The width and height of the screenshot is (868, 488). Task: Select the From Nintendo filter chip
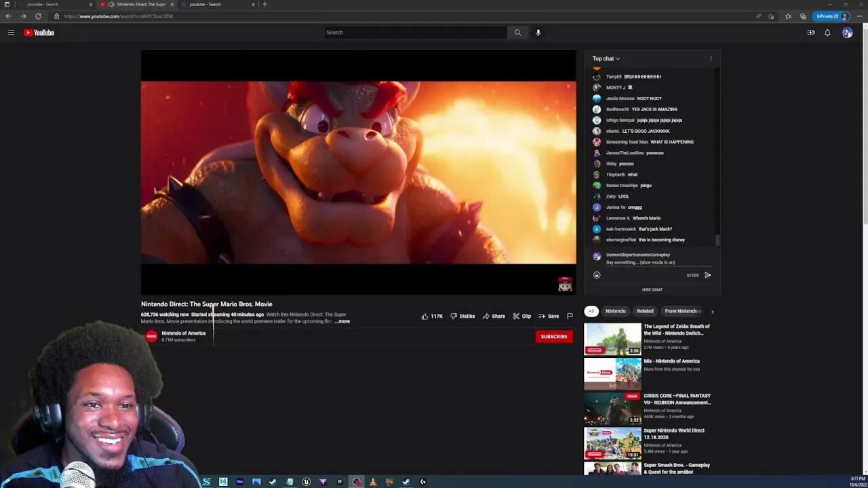tap(683, 311)
